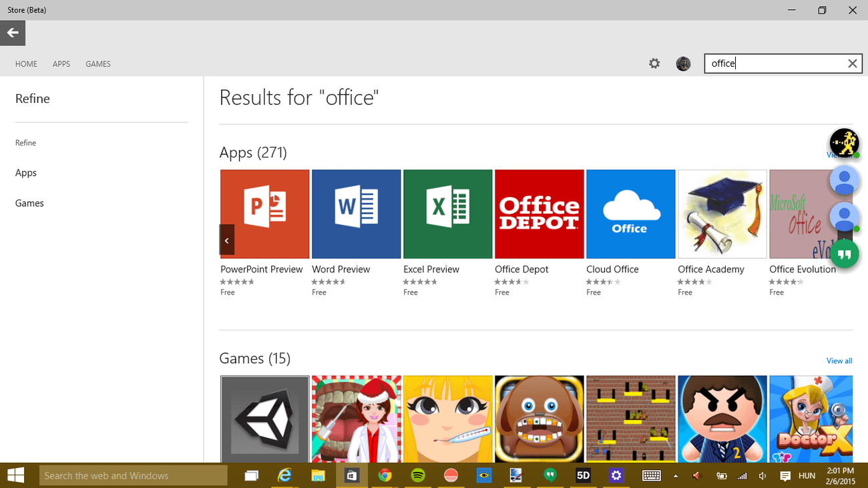Switch to the APPS tab

(x=61, y=64)
